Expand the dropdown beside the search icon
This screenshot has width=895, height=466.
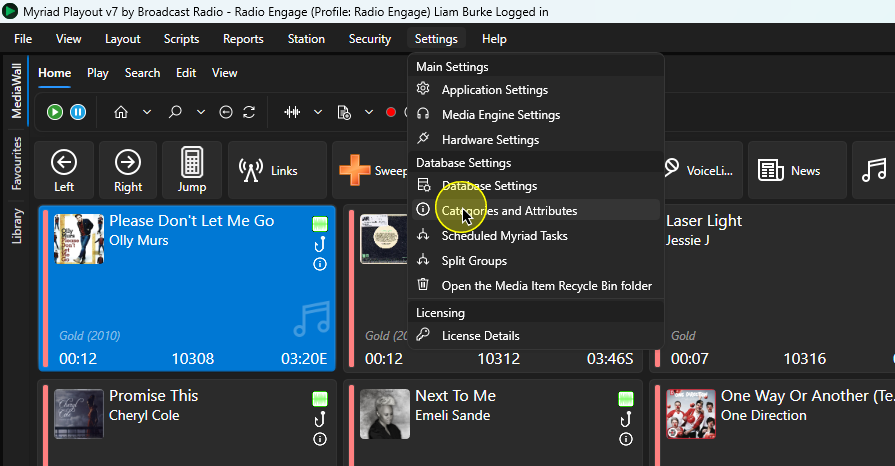click(201, 112)
